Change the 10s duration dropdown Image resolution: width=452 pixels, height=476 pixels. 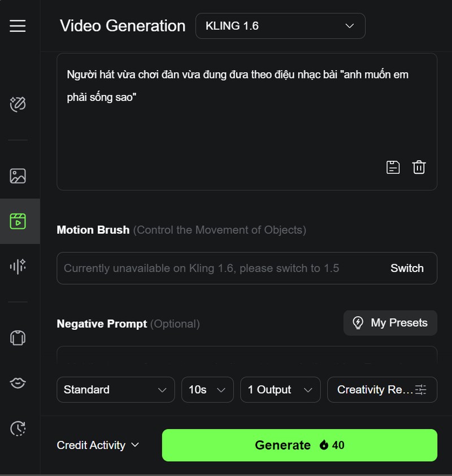point(207,390)
